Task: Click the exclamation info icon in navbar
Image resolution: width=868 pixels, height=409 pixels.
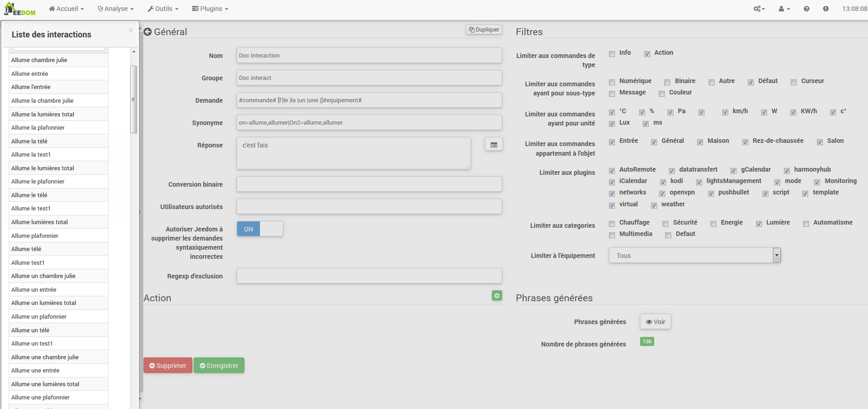Action: click(826, 9)
